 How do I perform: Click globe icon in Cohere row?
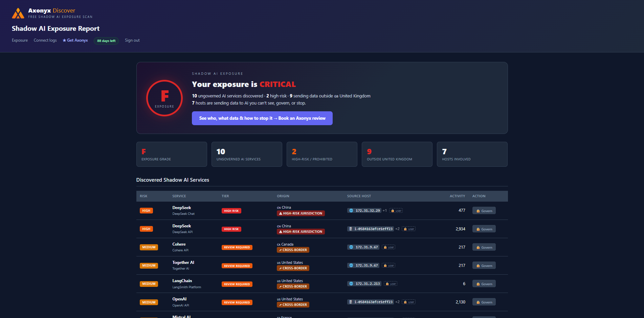tap(351, 247)
